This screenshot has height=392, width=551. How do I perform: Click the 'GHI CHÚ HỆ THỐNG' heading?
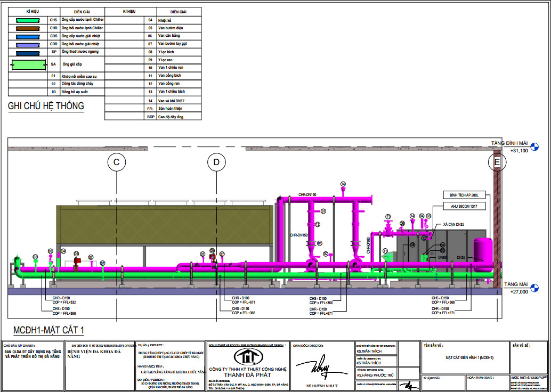46,106
